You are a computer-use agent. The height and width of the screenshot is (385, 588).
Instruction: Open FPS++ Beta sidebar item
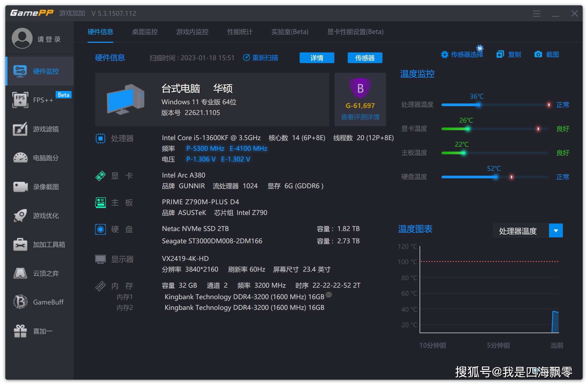tap(40, 100)
